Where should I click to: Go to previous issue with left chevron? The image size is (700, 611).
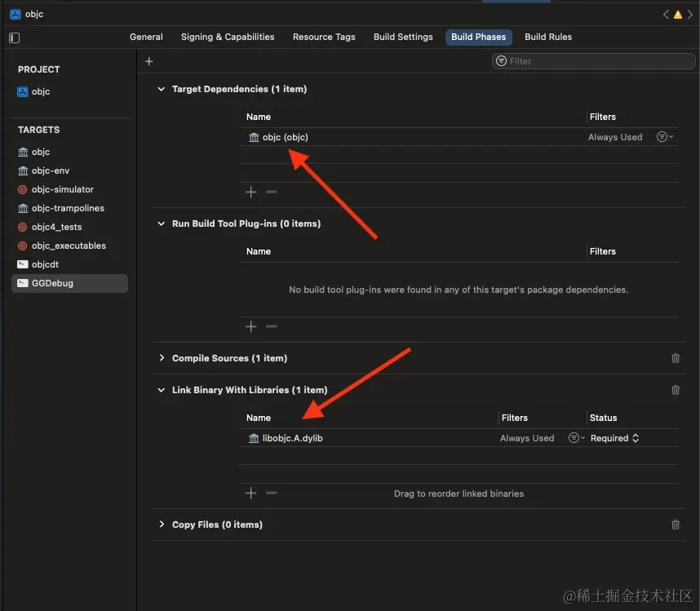point(666,15)
